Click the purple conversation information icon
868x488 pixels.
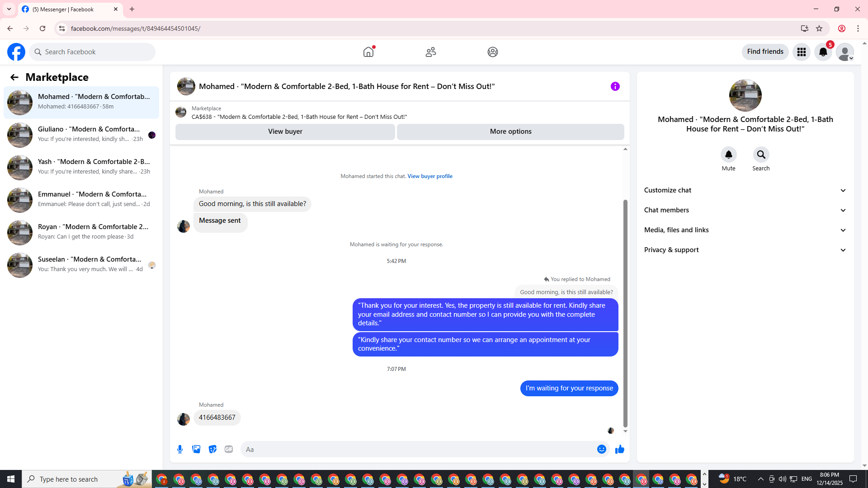coord(615,86)
